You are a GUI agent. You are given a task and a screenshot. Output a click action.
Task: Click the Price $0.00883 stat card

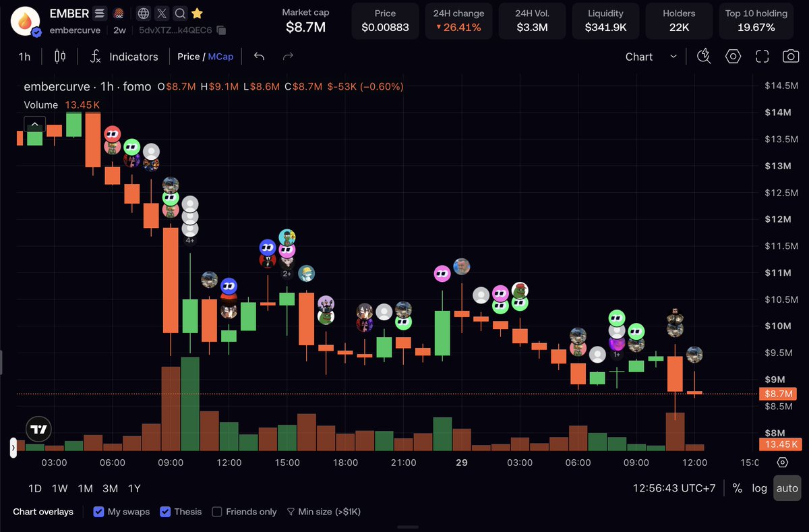(385, 20)
